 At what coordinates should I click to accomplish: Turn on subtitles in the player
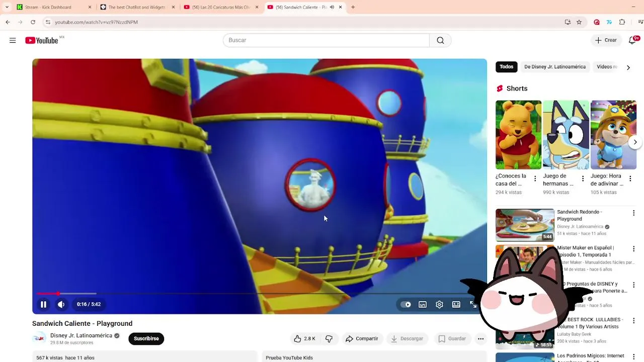click(423, 304)
